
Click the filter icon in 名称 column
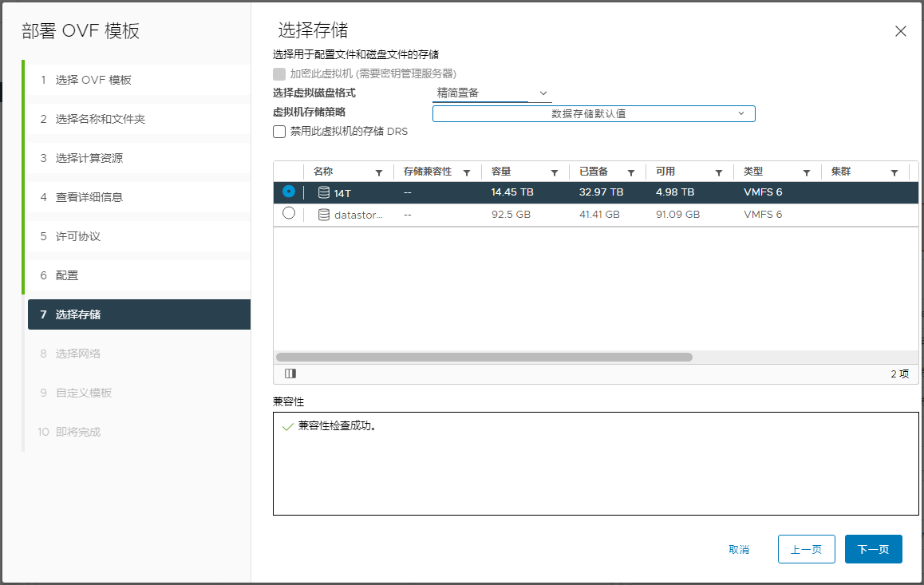click(379, 172)
